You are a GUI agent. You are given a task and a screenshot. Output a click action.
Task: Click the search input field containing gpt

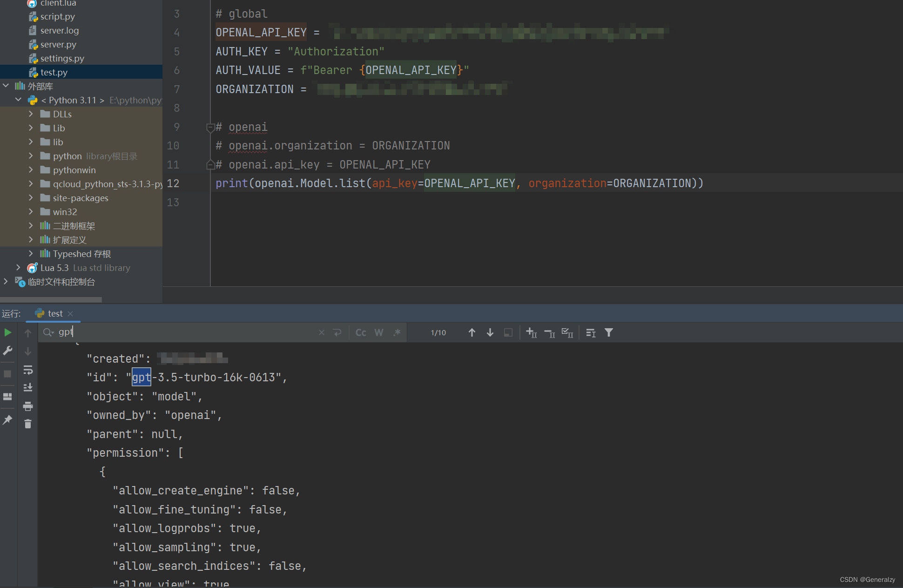186,332
